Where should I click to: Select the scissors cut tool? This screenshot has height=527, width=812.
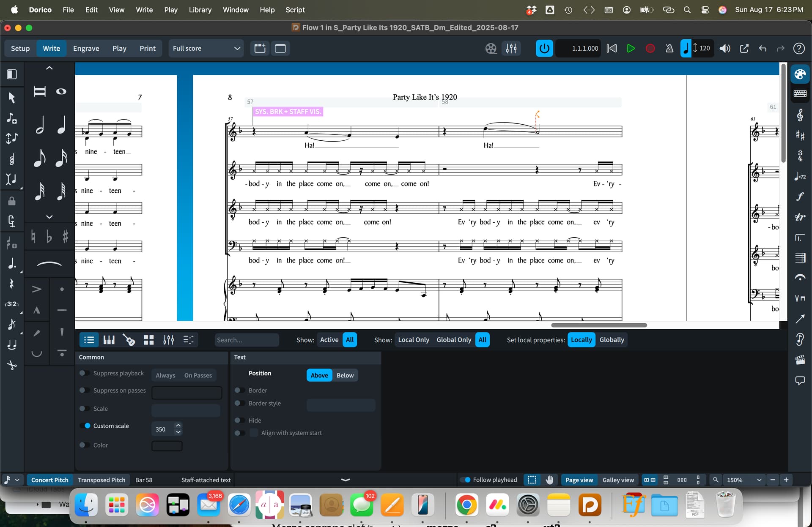click(12, 365)
